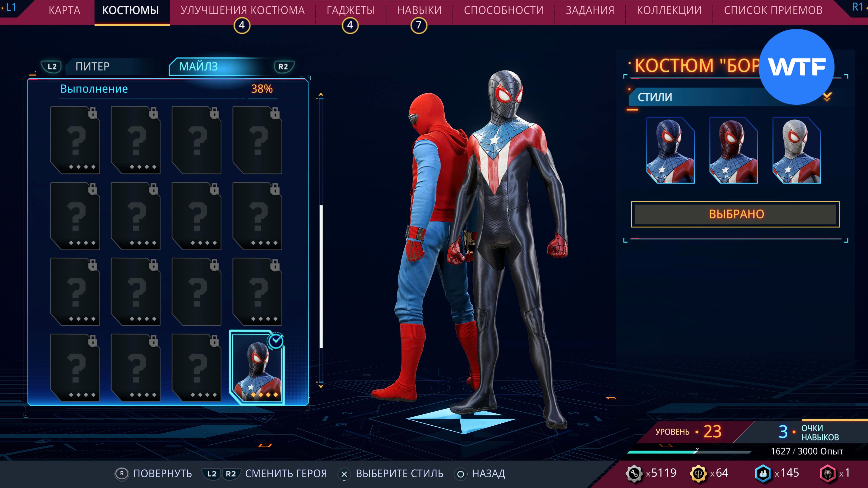Click the blue city tokens icon
The width and height of the screenshot is (868, 488).
click(x=763, y=473)
